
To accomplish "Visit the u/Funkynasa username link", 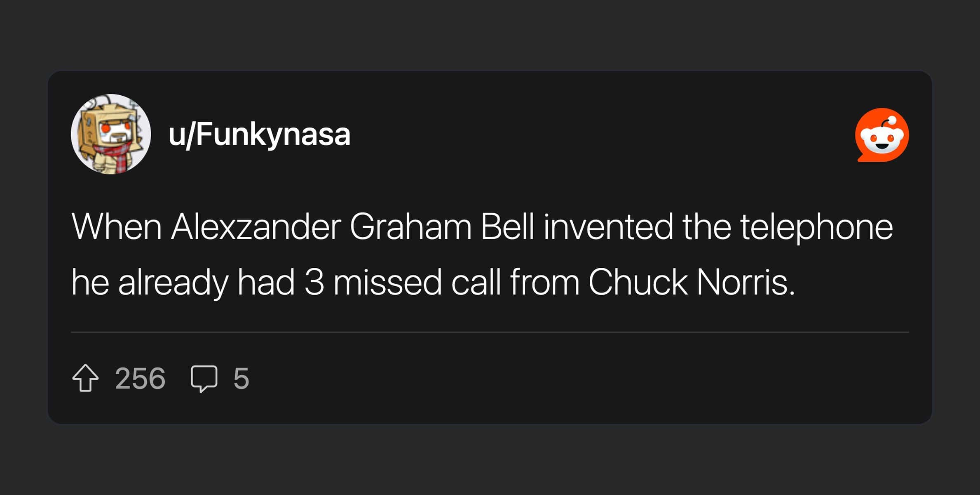I will (259, 134).
